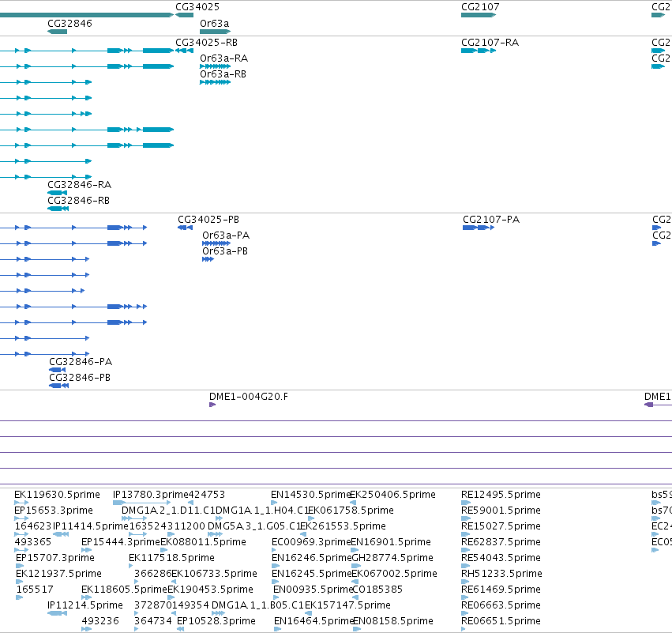672x633 pixels.
Task: Click the CG32846 gene label
Action: pyautogui.click(x=69, y=23)
